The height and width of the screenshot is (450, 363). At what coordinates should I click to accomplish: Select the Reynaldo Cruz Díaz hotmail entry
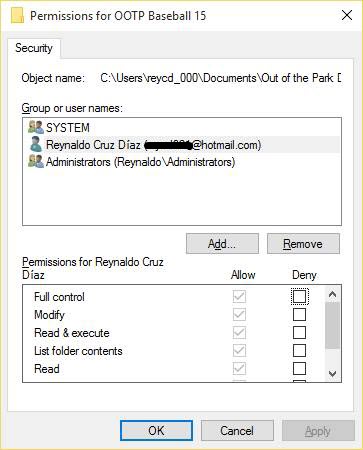click(153, 145)
